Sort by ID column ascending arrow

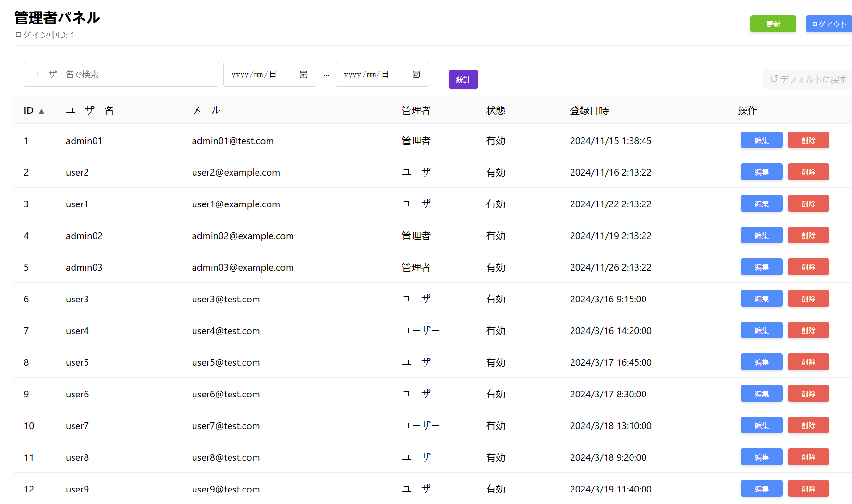pyautogui.click(x=41, y=111)
